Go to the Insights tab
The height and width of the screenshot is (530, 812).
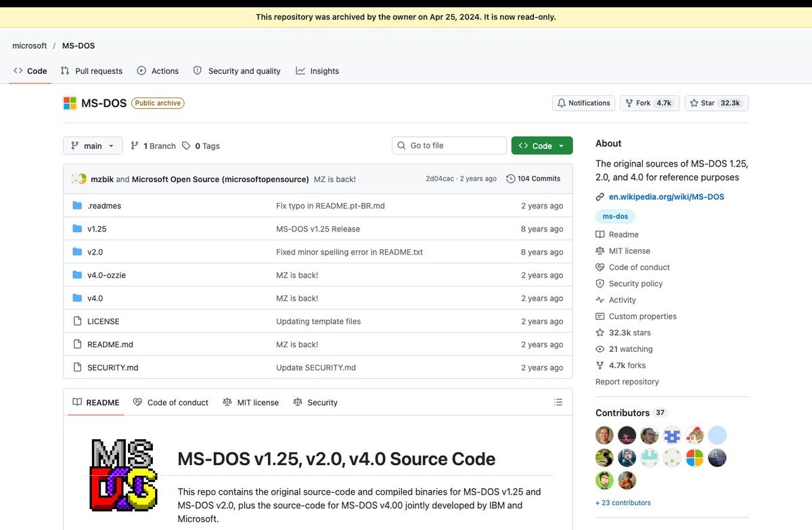[x=317, y=71]
